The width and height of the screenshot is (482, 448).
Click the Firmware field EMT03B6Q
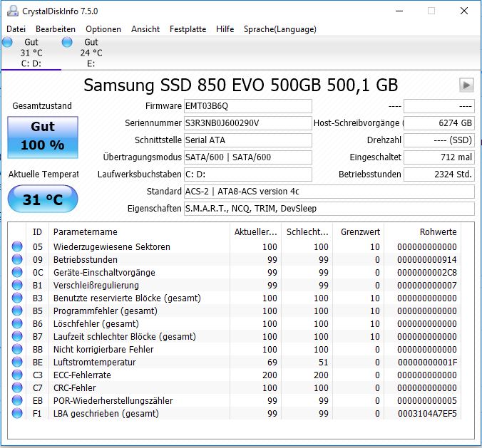point(247,106)
